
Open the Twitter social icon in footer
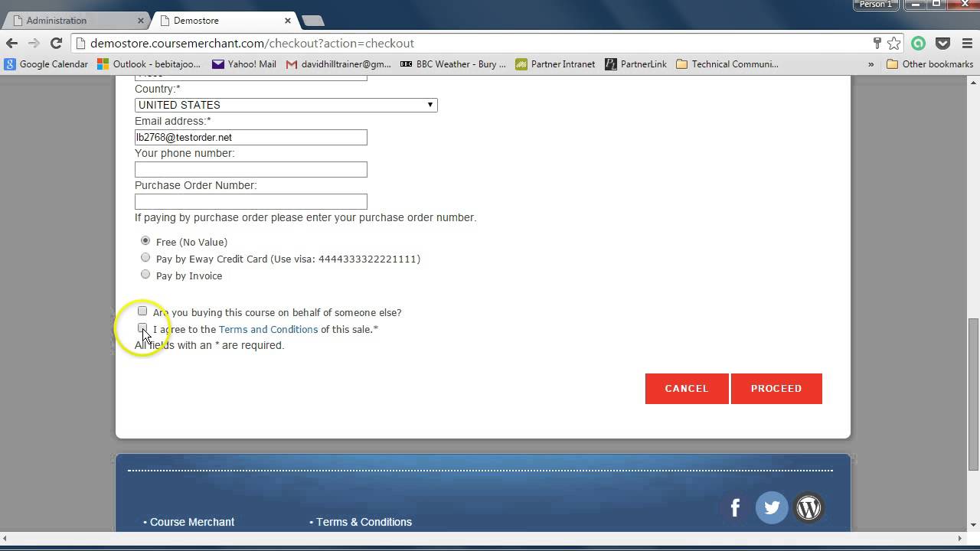(x=772, y=507)
